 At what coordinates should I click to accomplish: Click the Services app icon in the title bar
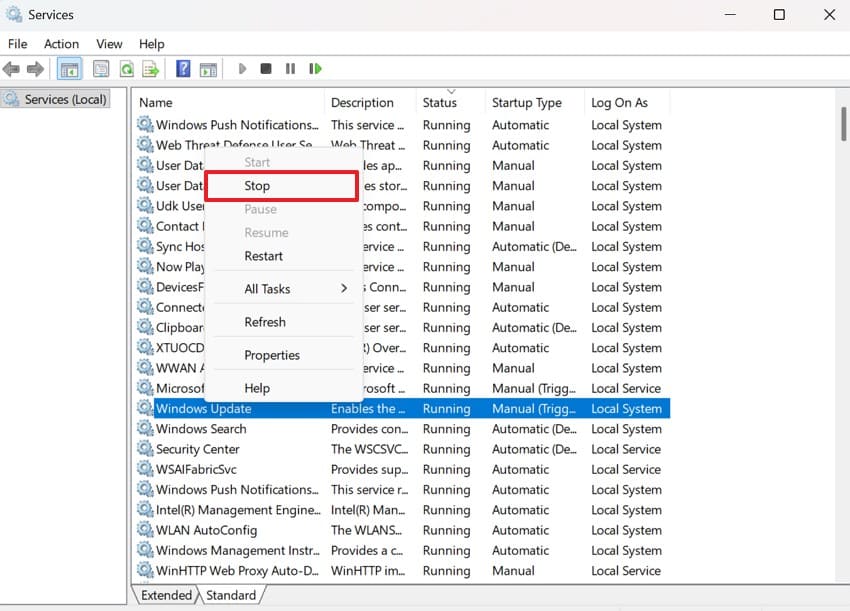click(14, 15)
